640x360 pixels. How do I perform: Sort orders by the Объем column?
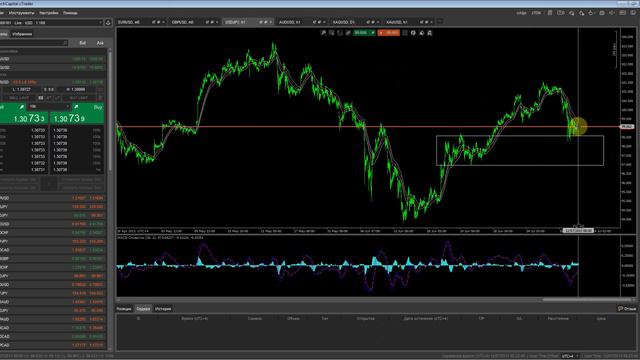coord(293,318)
